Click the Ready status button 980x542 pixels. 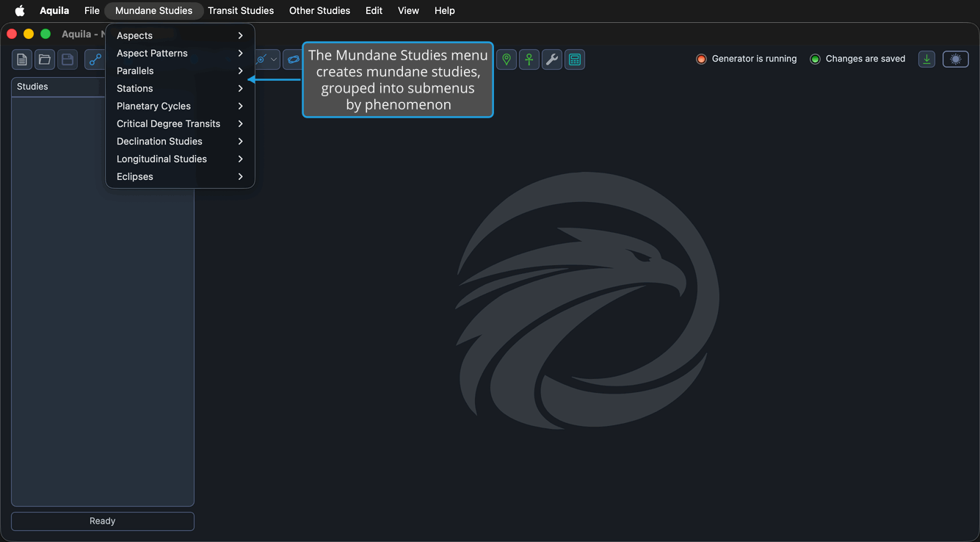[103, 521]
